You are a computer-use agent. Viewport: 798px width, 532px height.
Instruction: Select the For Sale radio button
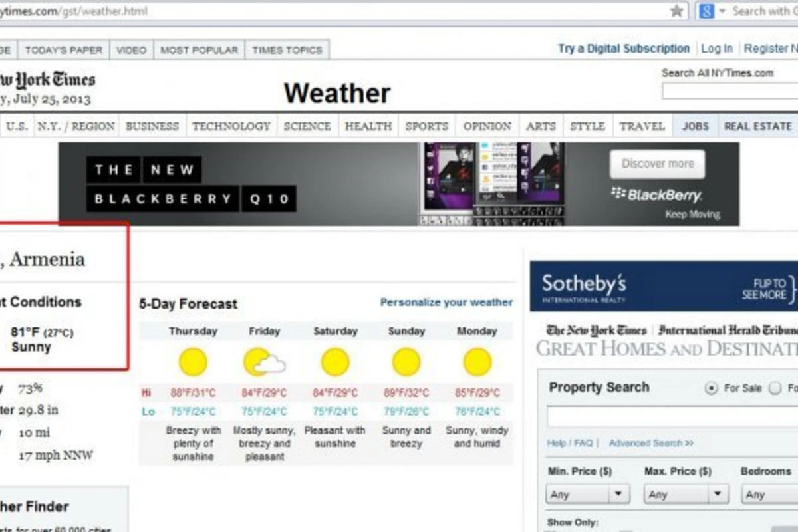tap(712, 388)
